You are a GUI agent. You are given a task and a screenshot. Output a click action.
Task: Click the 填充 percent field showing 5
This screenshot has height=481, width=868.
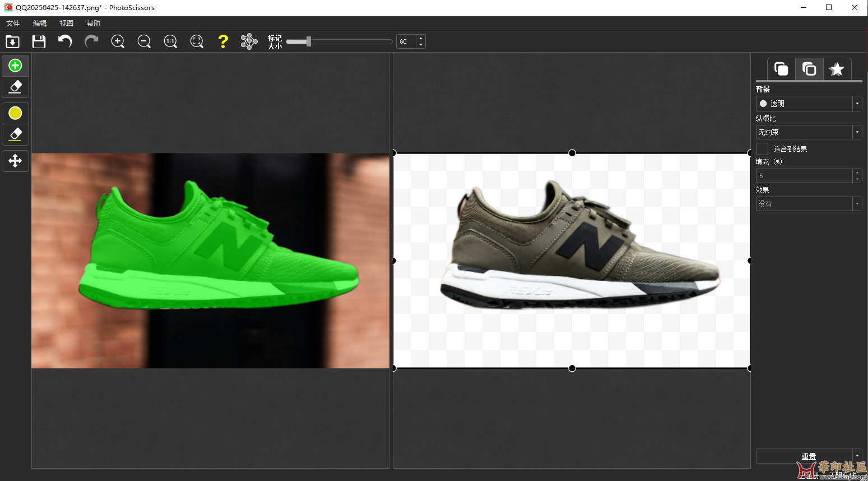pos(804,176)
